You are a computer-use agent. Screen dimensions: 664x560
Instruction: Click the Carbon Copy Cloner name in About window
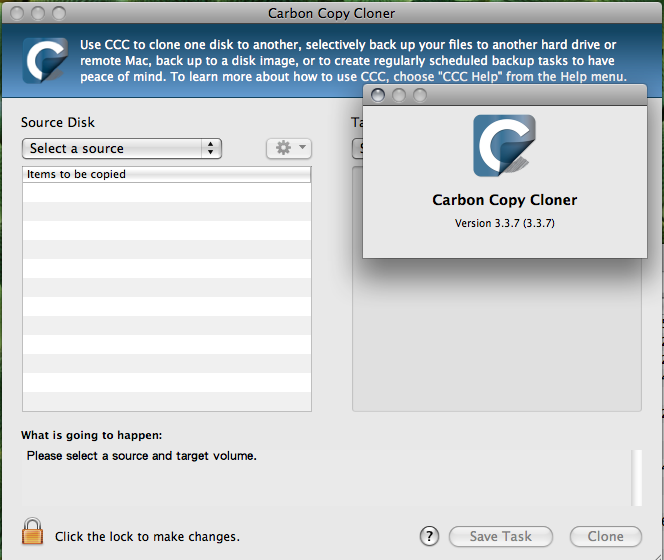pyautogui.click(x=504, y=200)
